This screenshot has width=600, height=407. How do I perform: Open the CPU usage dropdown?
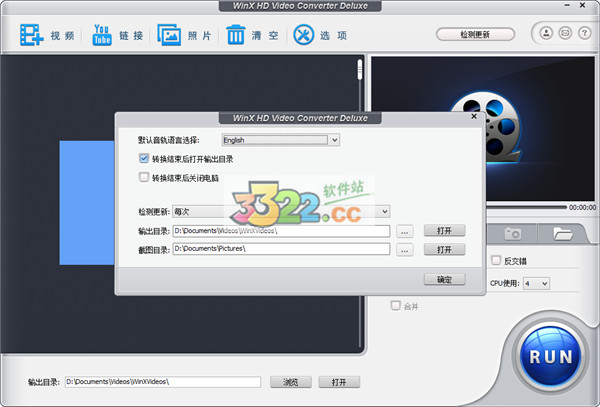[x=536, y=283]
